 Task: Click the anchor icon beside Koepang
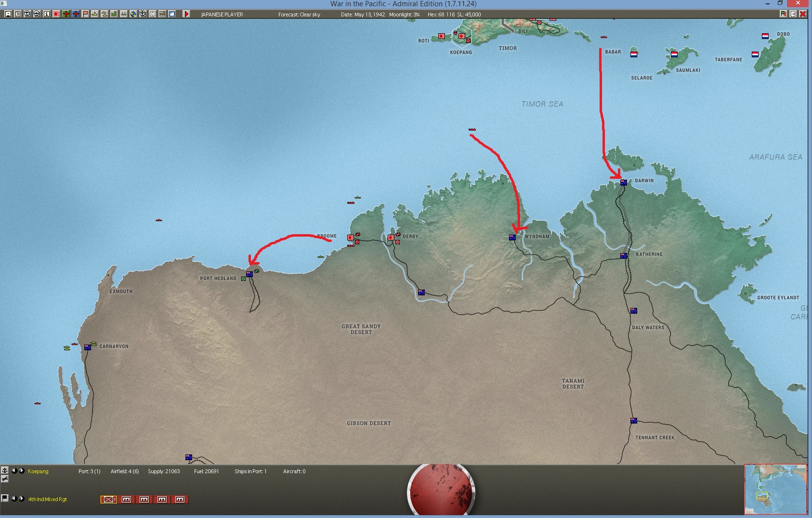(4, 470)
